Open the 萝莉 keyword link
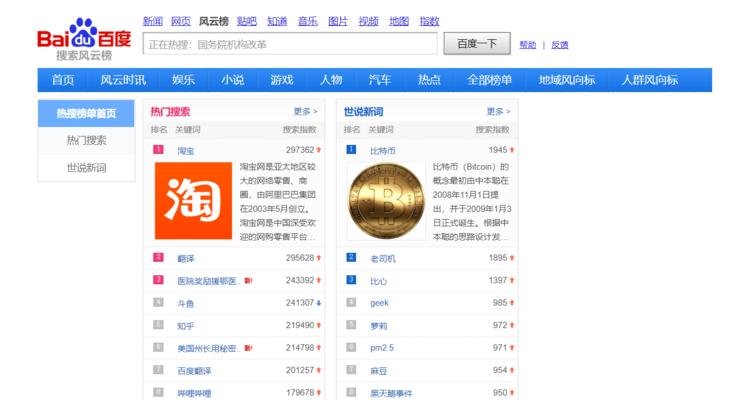This screenshot has width=729, height=400. [378, 326]
